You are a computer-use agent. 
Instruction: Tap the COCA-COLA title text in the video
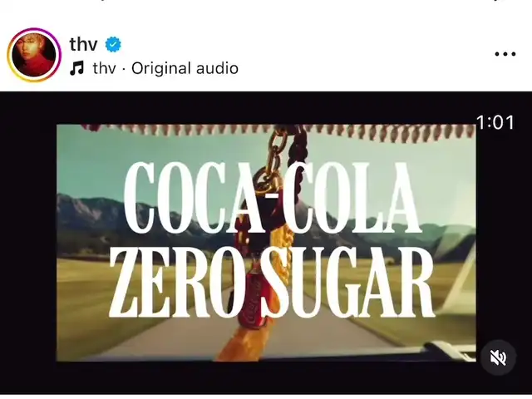pyautogui.click(x=272, y=198)
